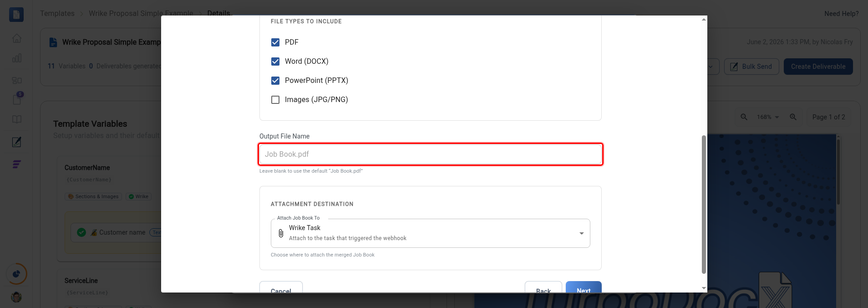This screenshot has width=868, height=308.
Task: Open the analytics bar chart sidebar icon
Action: pos(17,58)
